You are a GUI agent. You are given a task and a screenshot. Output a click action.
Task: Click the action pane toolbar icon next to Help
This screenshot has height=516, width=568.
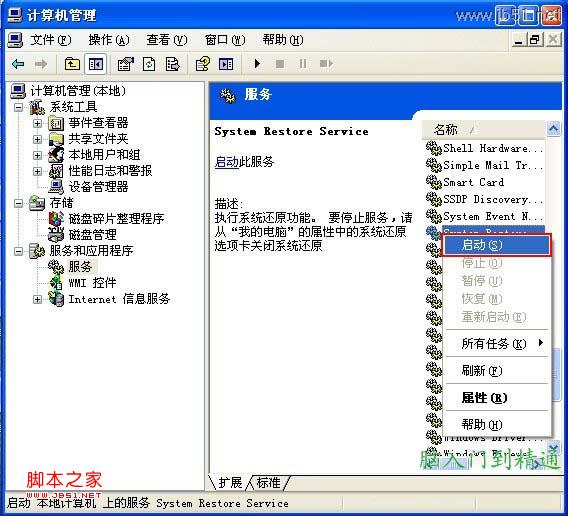pyautogui.click(x=226, y=64)
